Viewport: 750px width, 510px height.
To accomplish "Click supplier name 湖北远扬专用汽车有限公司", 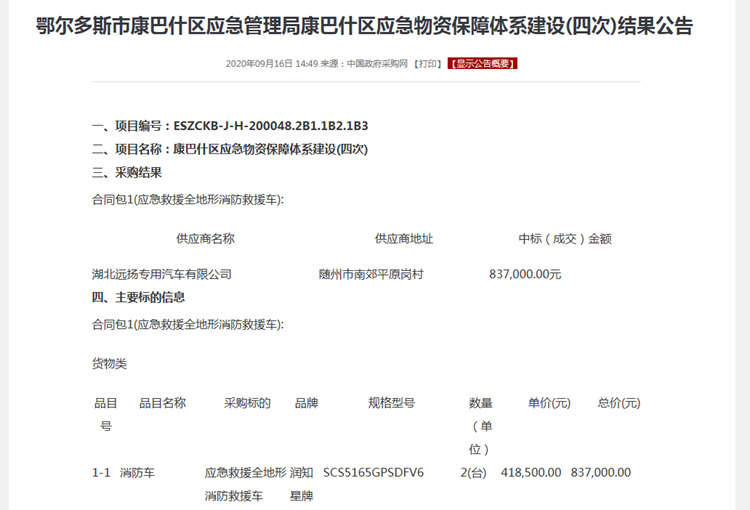I will (161, 274).
